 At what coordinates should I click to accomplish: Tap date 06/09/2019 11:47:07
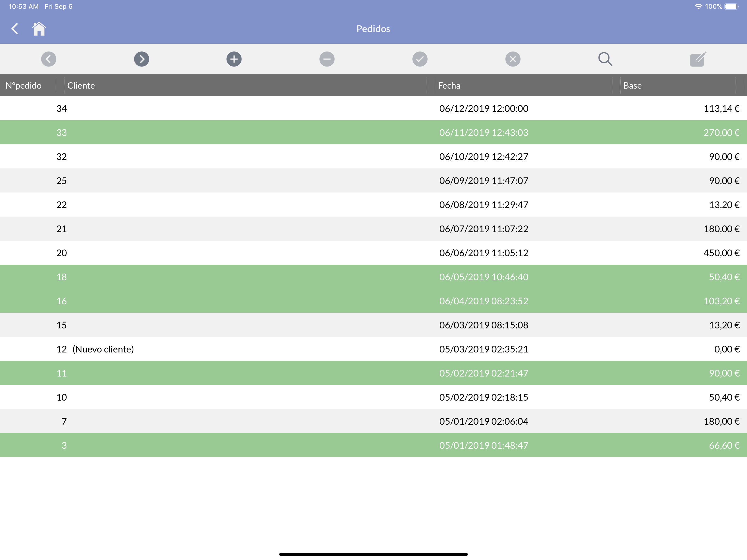[x=484, y=180]
